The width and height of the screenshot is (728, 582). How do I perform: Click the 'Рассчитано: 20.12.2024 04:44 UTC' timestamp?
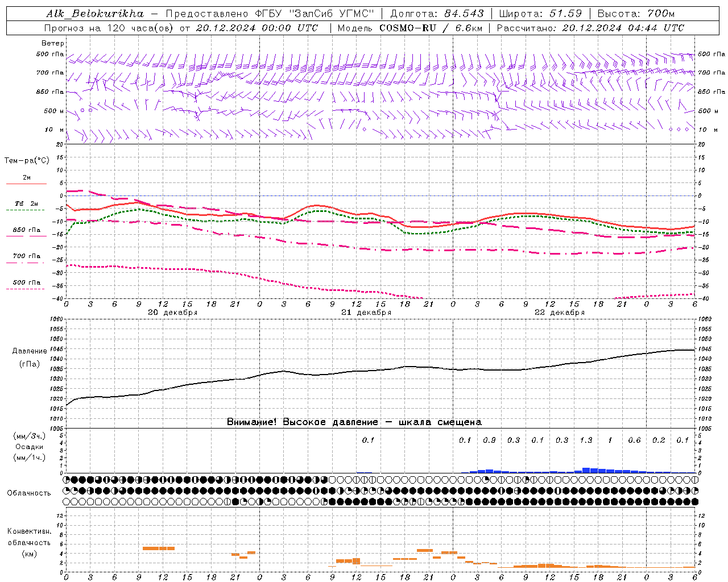[x=590, y=28]
